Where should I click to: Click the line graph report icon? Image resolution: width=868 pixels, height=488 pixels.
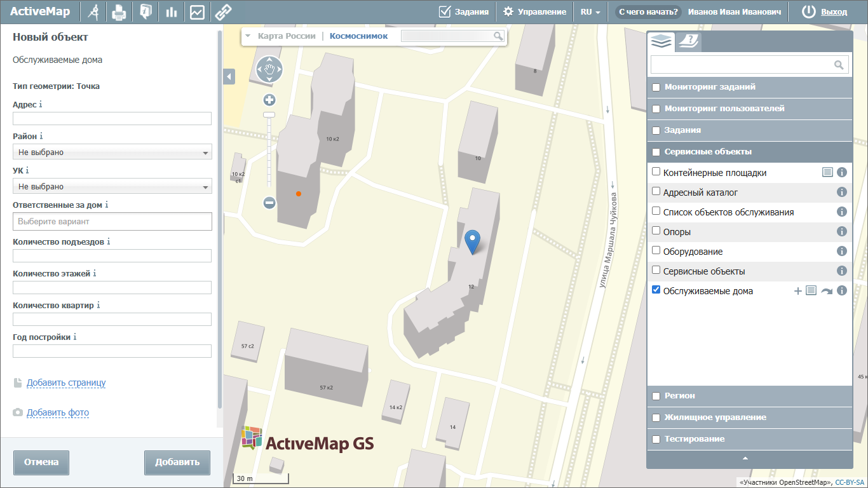197,11
